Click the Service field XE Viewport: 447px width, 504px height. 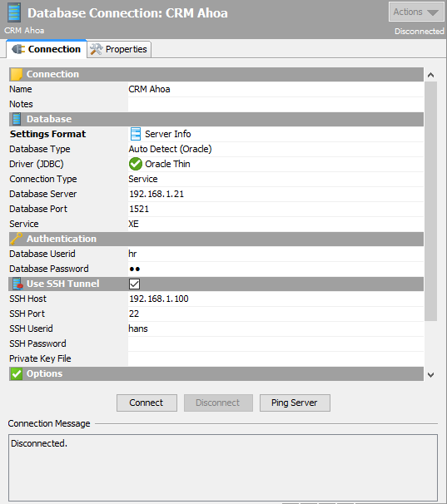276,224
